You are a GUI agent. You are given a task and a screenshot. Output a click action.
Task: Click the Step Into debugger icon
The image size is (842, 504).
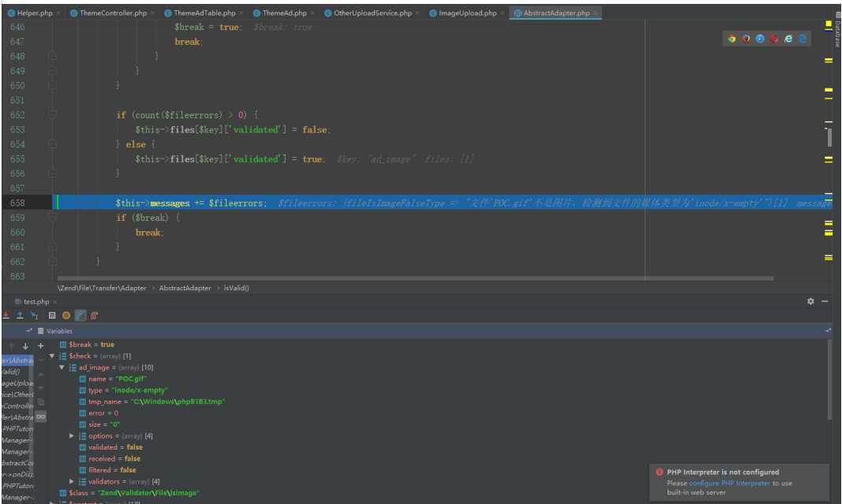(x=6, y=315)
